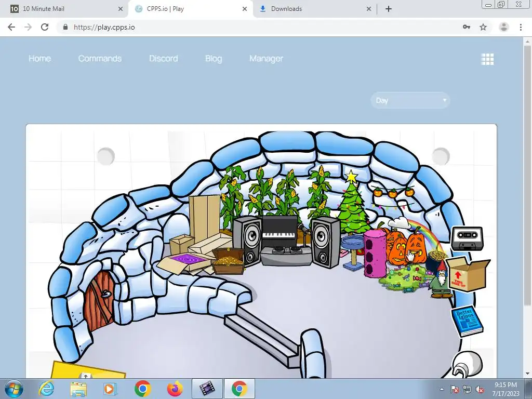Open the Manager link
This screenshot has width=532, height=399.
pyautogui.click(x=266, y=58)
